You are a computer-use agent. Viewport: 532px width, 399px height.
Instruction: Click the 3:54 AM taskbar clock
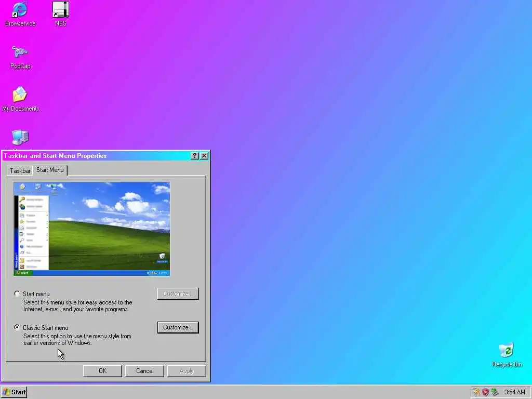pyautogui.click(x=514, y=392)
